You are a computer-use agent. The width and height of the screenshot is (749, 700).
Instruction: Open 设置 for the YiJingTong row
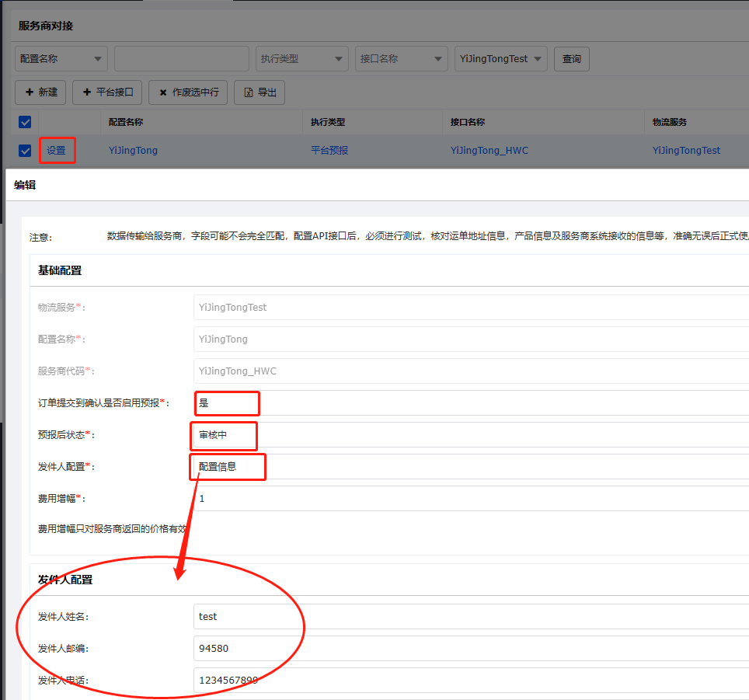point(56,151)
